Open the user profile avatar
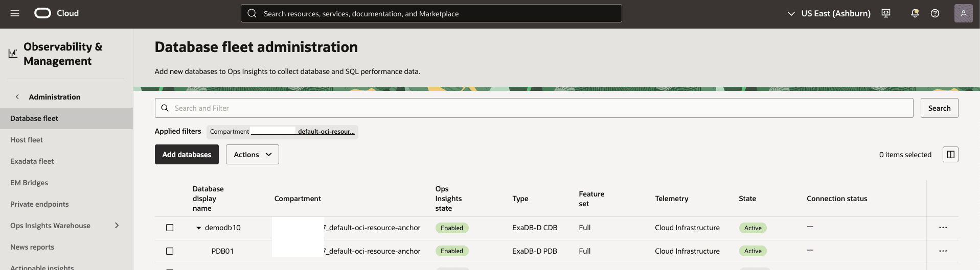Image resolution: width=980 pixels, height=270 pixels. coord(963,13)
